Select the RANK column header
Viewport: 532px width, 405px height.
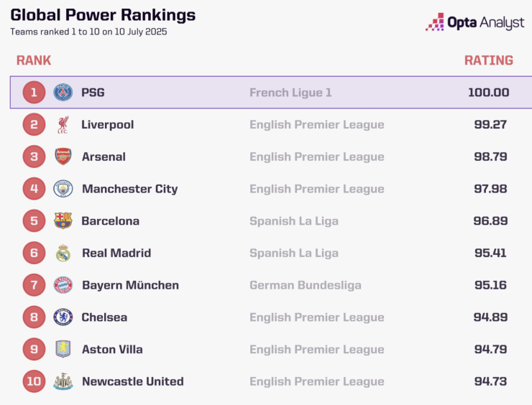[x=34, y=60]
